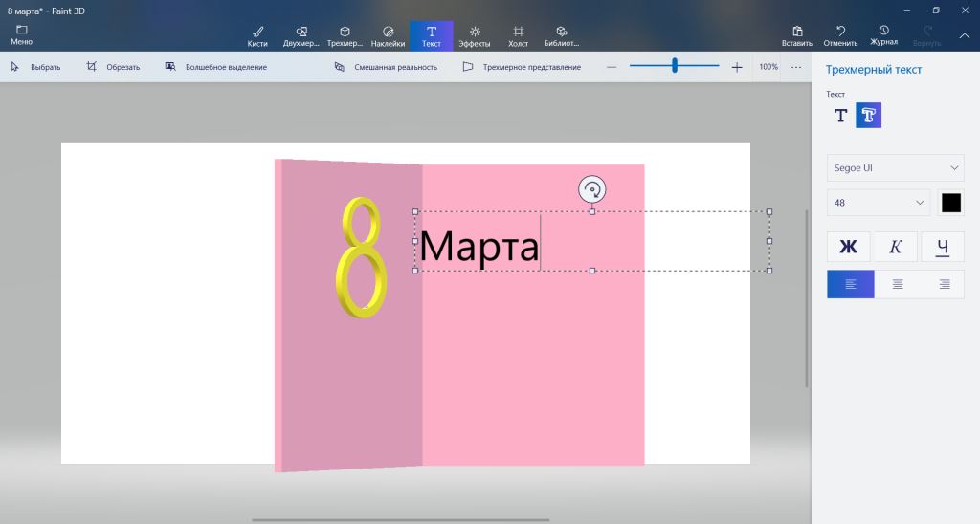Click the 100% zoom level field
Image resolution: width=980 pixels, height=524 pixels.
(x=768, y=67)
